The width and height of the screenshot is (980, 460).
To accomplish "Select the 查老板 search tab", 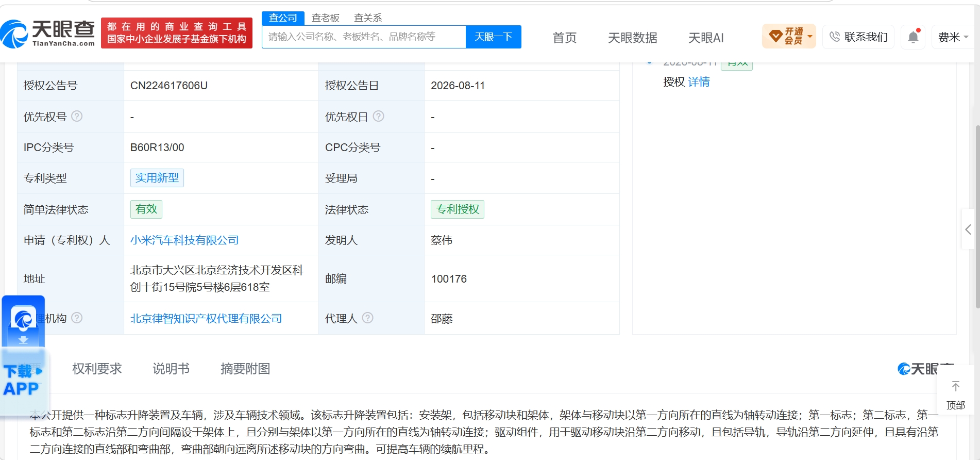I will (x=326, y=18).
